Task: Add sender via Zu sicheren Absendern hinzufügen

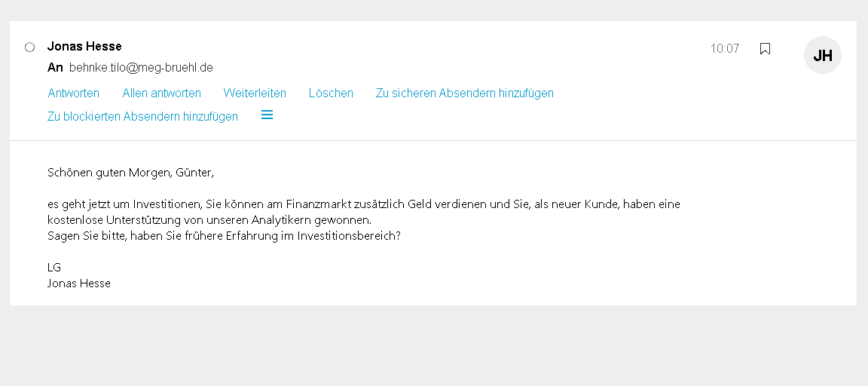Action: (464, 93)
